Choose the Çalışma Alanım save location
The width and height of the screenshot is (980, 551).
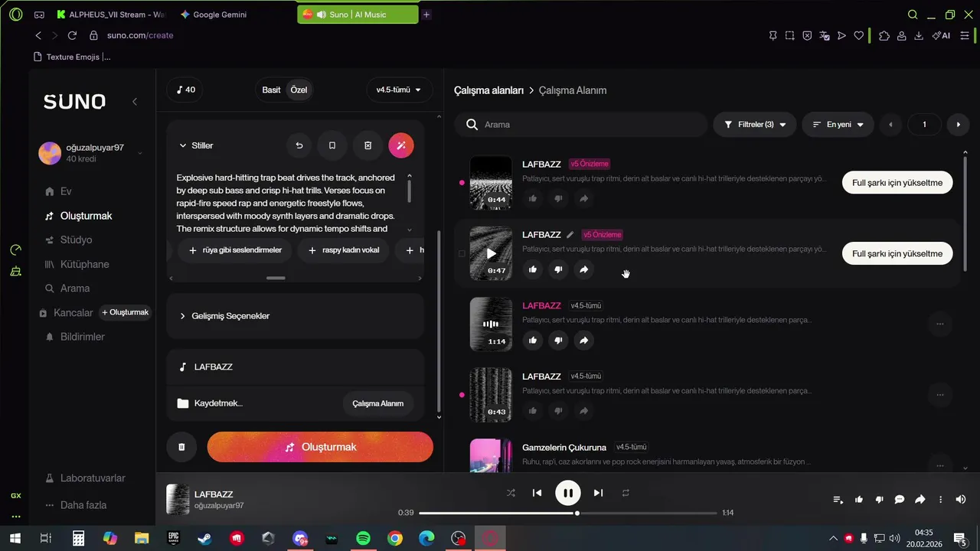377,403
